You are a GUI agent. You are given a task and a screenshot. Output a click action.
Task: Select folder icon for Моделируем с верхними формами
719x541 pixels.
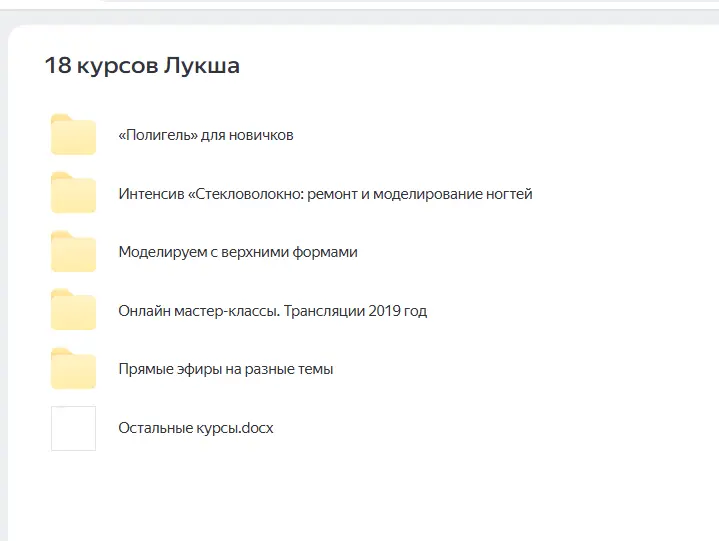pyautogui.click(x=73, y=252)
